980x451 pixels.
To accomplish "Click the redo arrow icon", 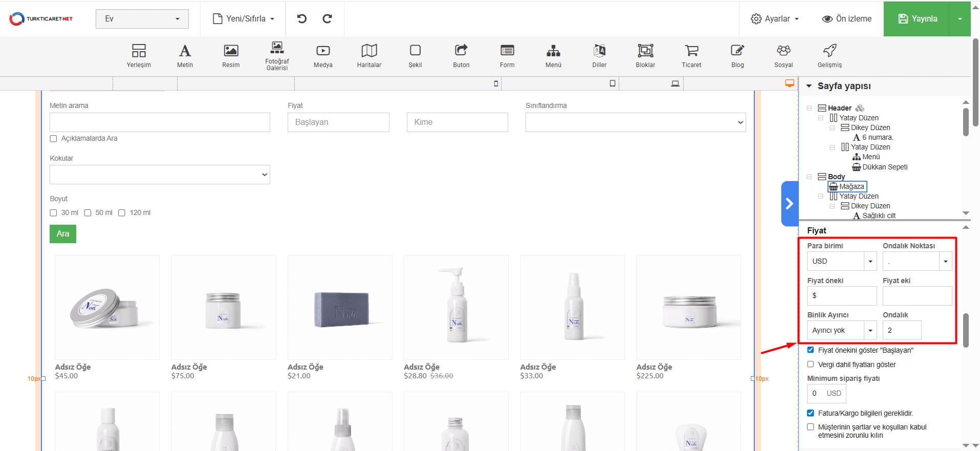I will [328, 19].
